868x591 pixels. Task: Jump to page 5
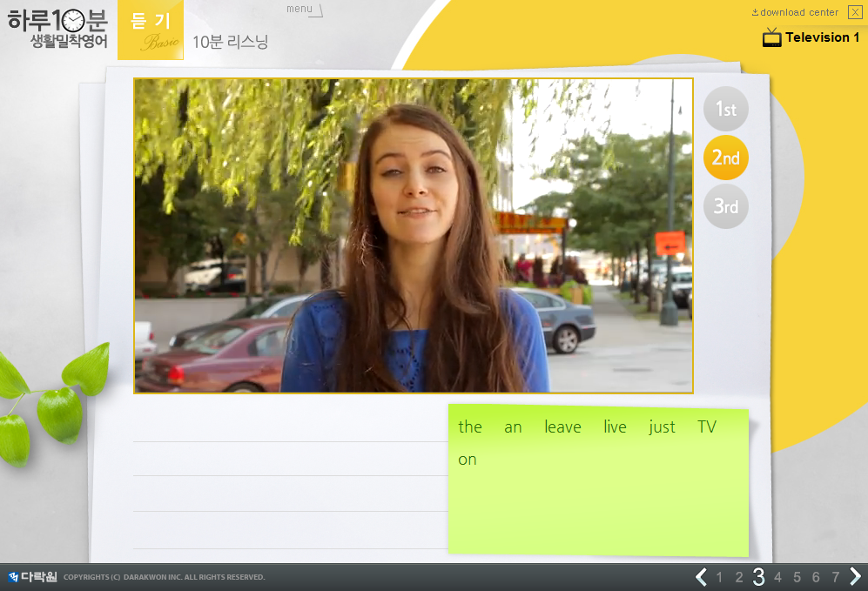(x=797, y=577)
